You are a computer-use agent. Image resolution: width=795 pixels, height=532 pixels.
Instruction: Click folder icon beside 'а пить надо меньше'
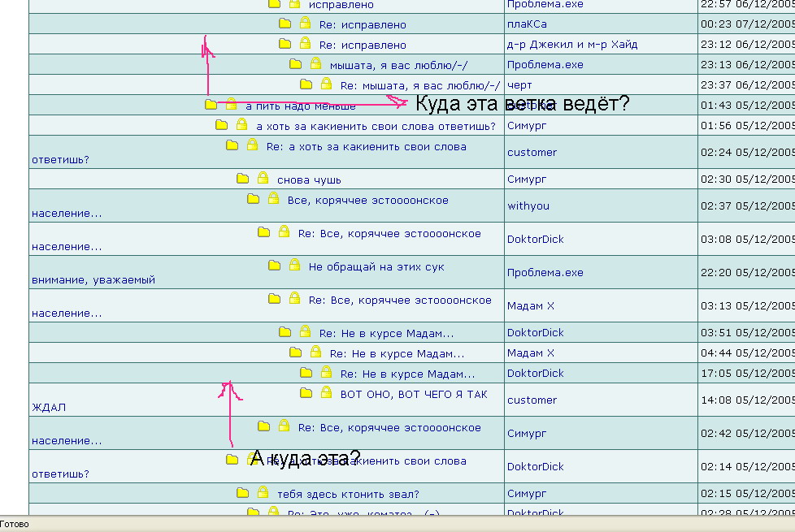(211, 105)
